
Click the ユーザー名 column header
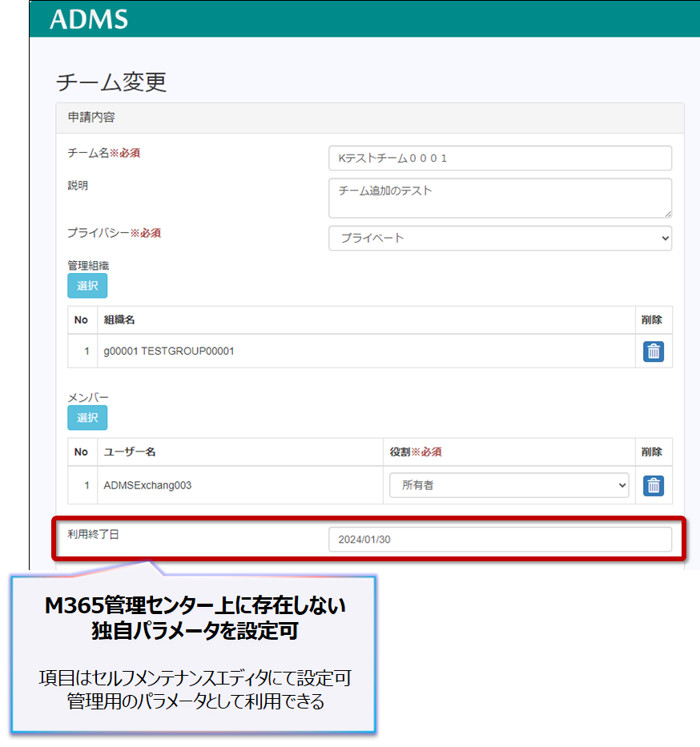(x=130, y=452)
